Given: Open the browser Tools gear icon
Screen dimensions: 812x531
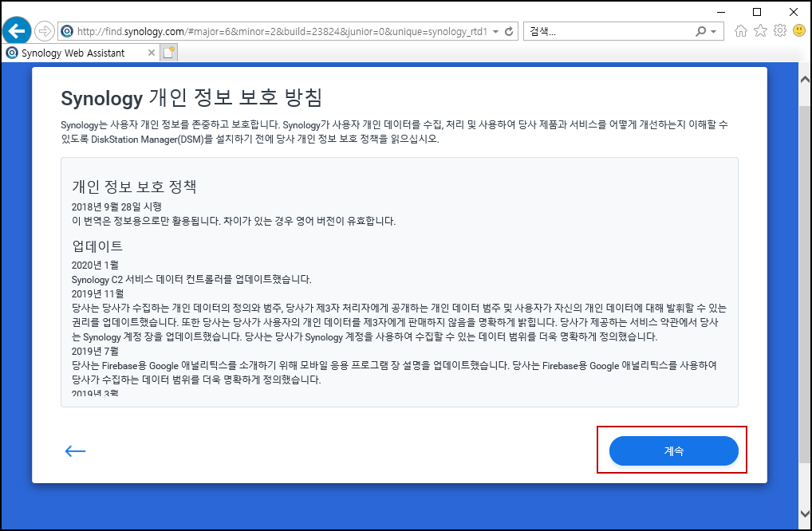Looking at the screenshot, I should coord(780,31).
